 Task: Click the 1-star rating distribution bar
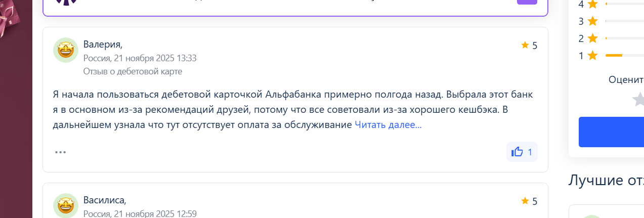[x=624, y=55]
